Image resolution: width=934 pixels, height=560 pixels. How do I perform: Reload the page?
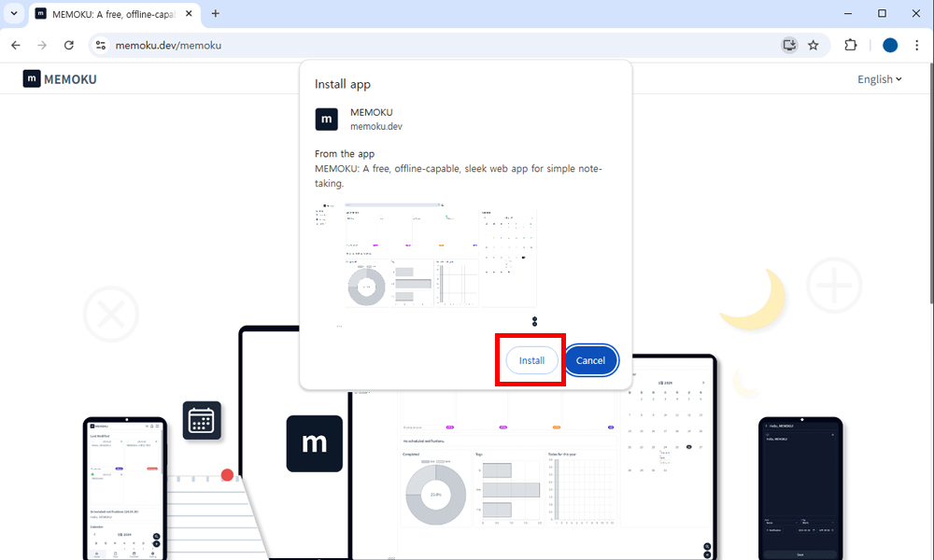68,45
